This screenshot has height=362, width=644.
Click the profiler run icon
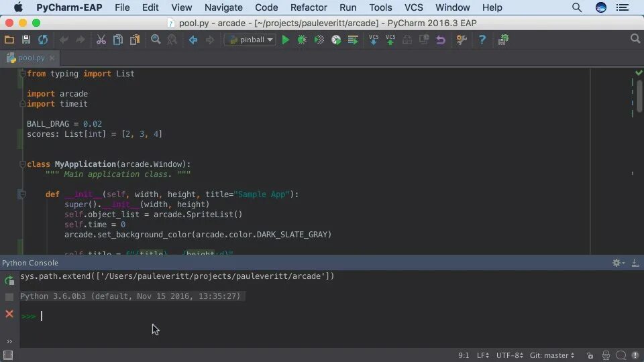tap(336, 40)
